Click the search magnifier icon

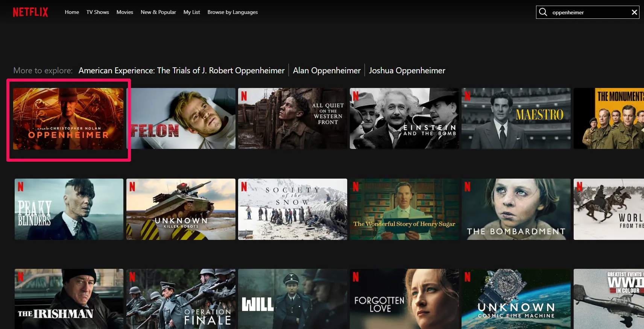pyautogui.click(x=543, y=12)
